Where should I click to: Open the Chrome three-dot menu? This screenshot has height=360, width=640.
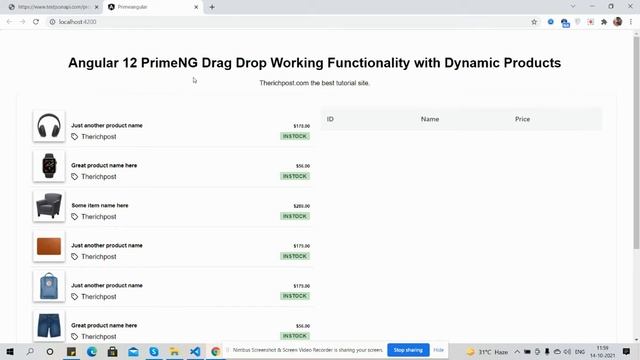[631, 22]
